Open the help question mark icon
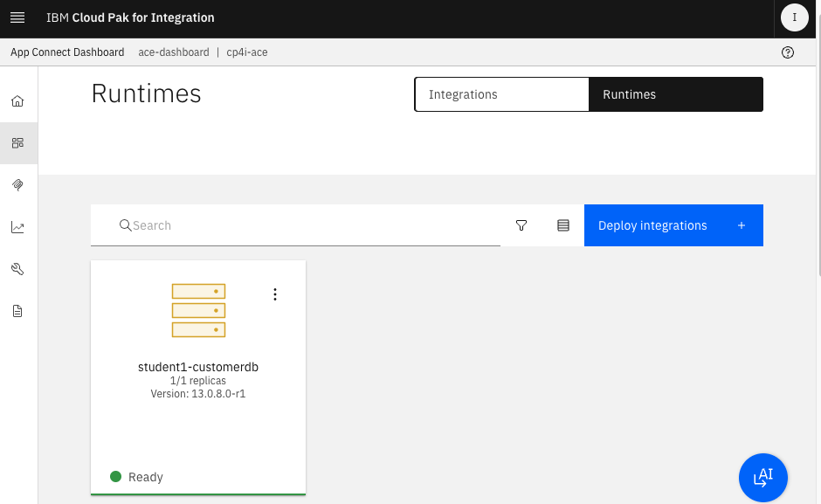Viewport: 821px width, 504px height. click(x=788, y=52)
